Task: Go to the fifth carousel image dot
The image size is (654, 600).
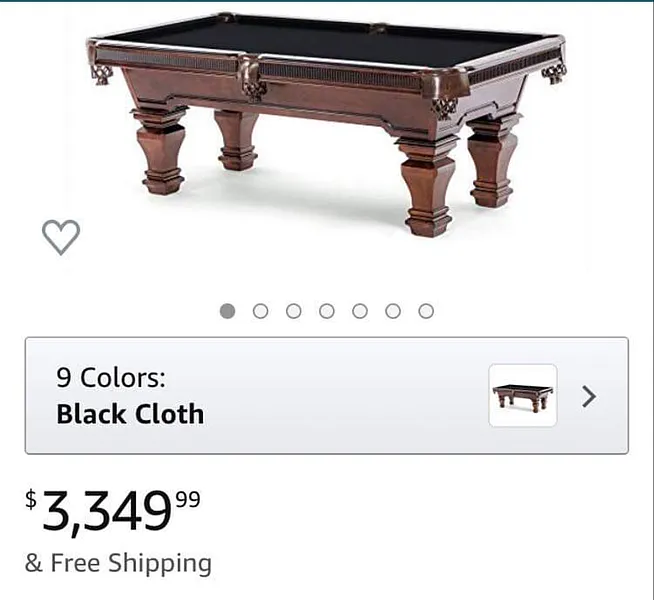Action: point(360,311)
